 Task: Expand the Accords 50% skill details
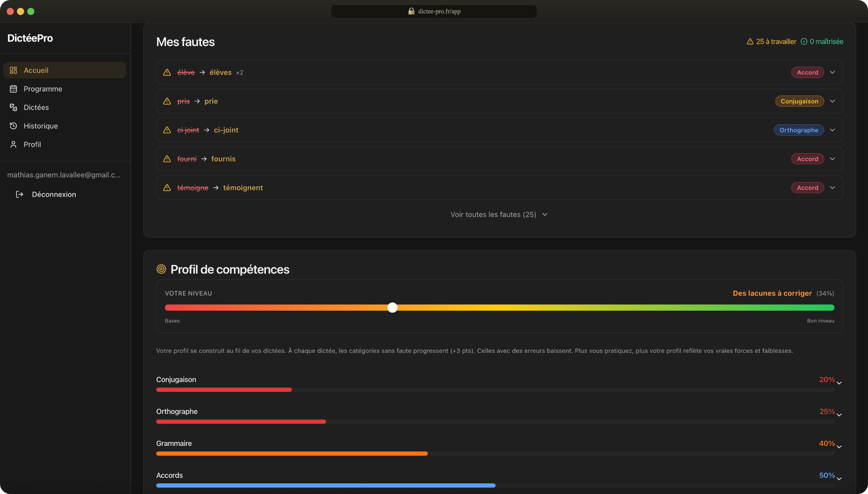839,479
